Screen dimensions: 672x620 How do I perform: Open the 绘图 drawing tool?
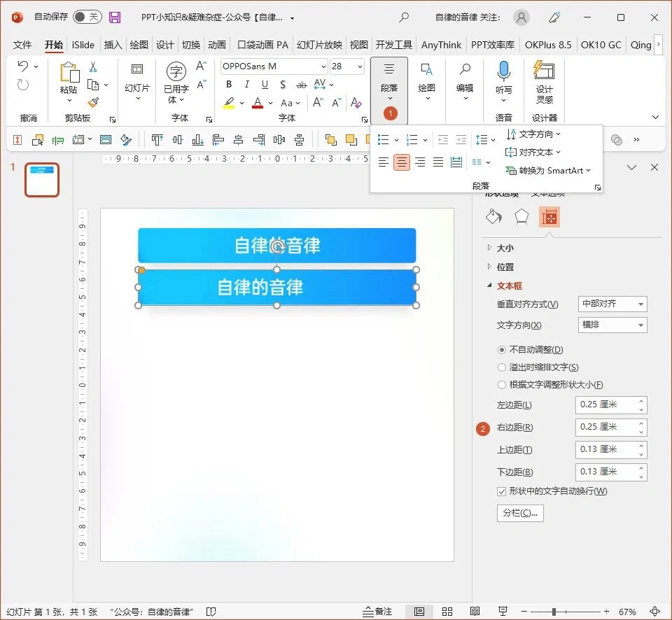pyautogui.click(x=426, y=77)
